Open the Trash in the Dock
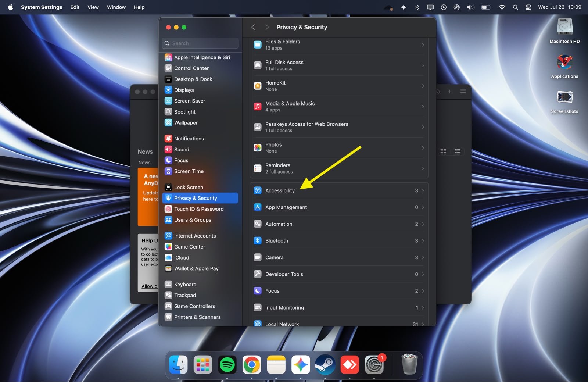The image size is (588, 382). pyautogui.click(x=409, y=364)
